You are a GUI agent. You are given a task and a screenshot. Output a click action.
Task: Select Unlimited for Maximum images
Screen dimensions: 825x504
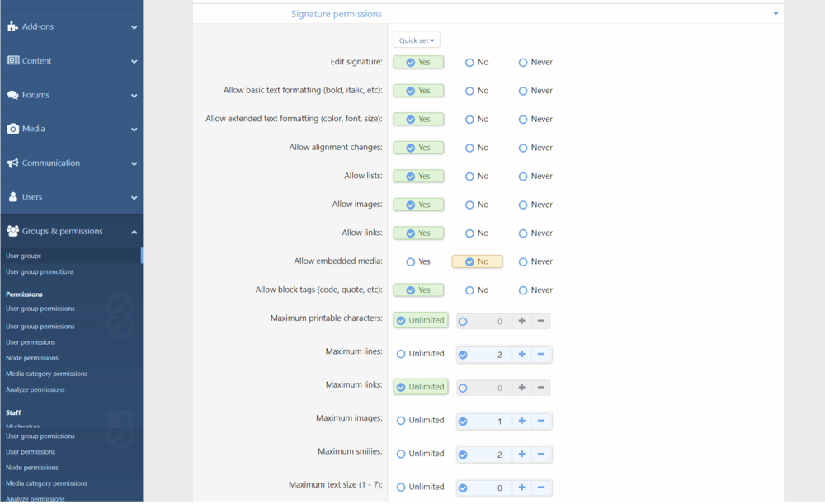[401, 421]
